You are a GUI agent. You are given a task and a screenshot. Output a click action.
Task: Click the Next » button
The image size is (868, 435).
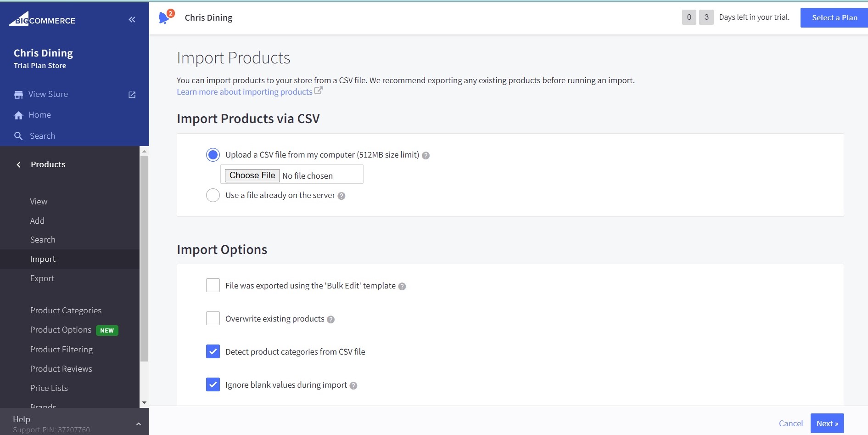(827, 424)
